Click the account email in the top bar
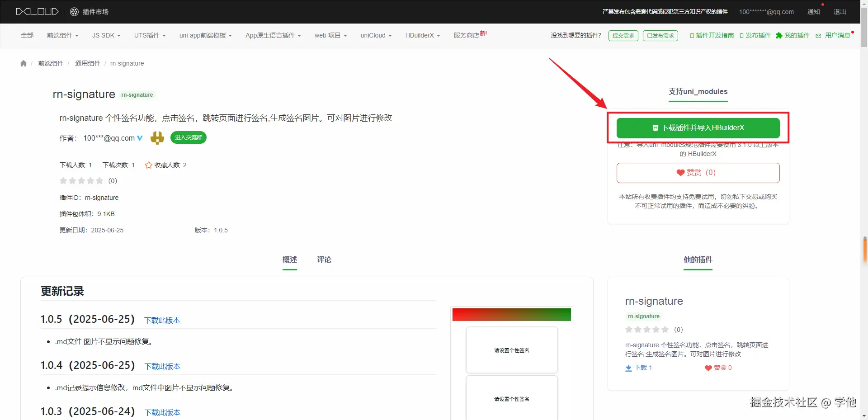This screenshot has width=868, height=420. [766, 12]
